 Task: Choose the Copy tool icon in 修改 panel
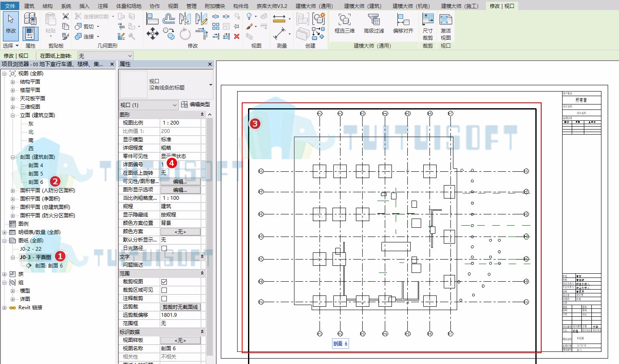click(169, 33)
